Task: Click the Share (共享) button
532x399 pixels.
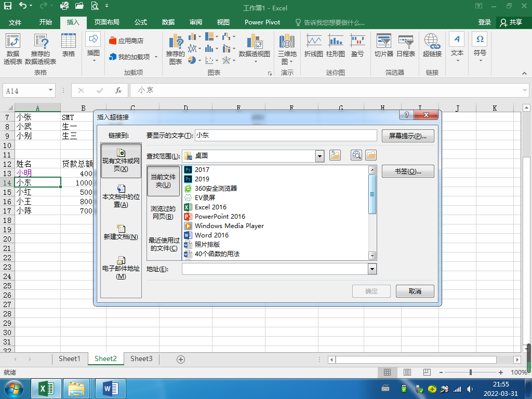Action: (511, 22)
